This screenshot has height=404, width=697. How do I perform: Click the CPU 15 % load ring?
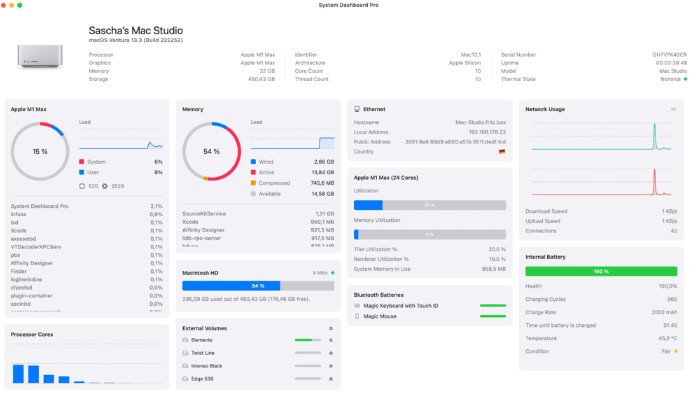point(40,152)
